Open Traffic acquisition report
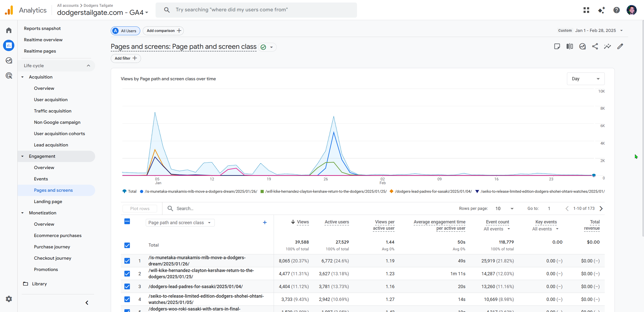Viewport: 644px width, 312px height. tap(53, 111)
